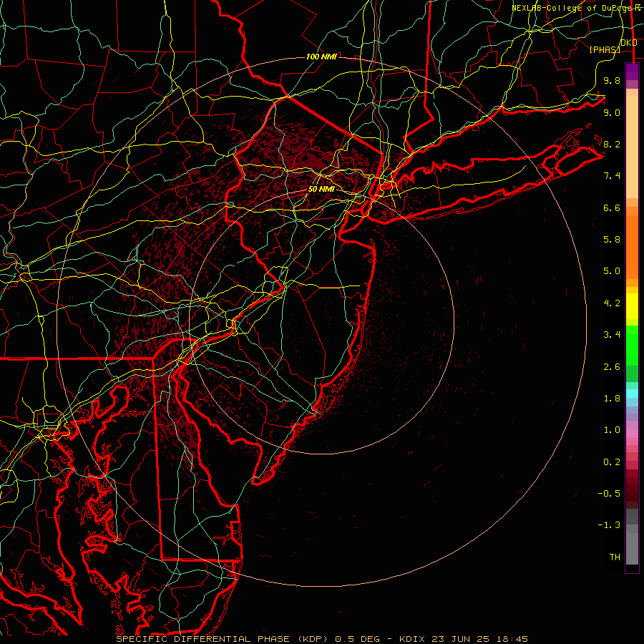
Task: Select the pink band near 1.0 on the scale
Action: pyautogui.click(x=632, y=434)
